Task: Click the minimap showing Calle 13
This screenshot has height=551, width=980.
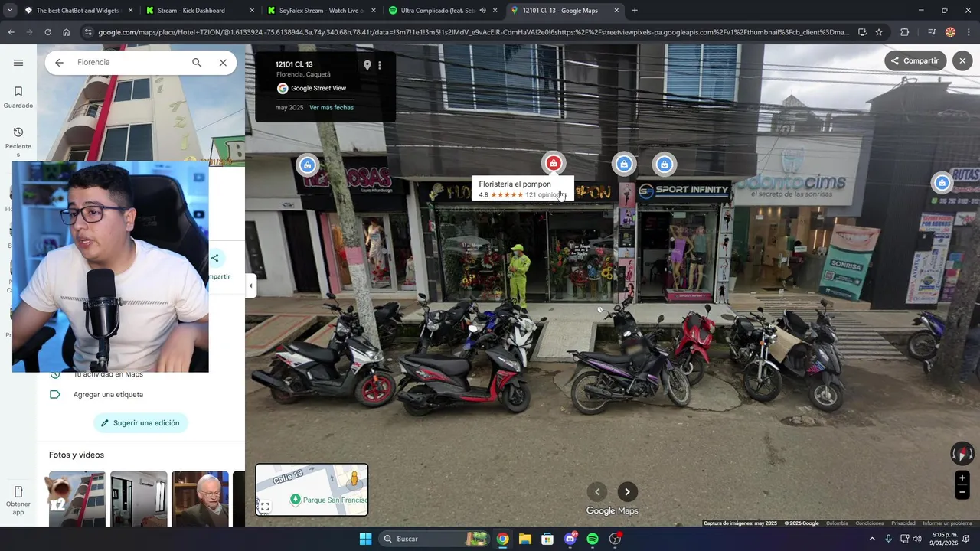Action: click(x=312, y=490)
